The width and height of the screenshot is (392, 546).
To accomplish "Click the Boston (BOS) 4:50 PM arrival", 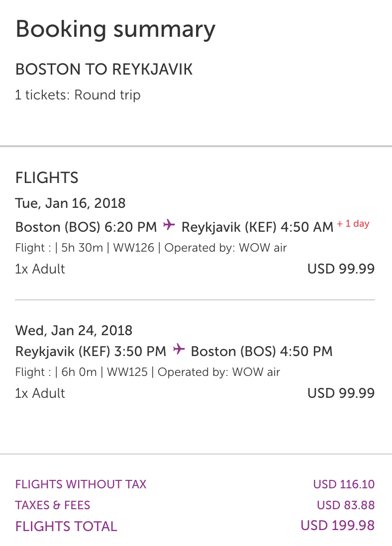I will 262,351.
